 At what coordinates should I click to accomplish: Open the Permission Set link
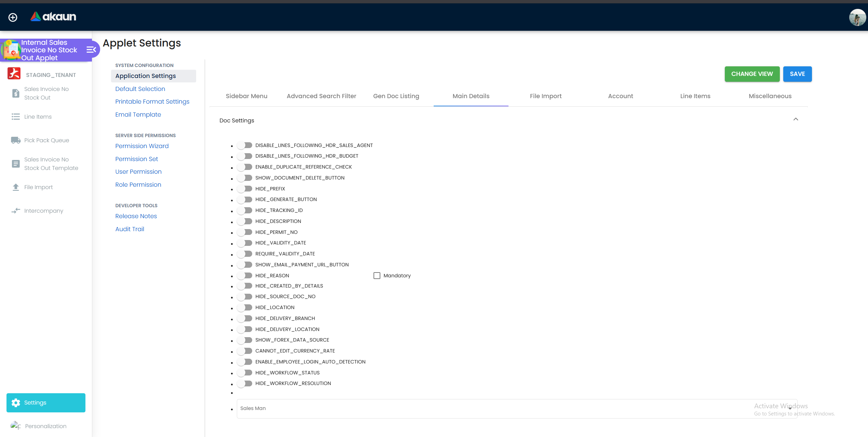136,159
